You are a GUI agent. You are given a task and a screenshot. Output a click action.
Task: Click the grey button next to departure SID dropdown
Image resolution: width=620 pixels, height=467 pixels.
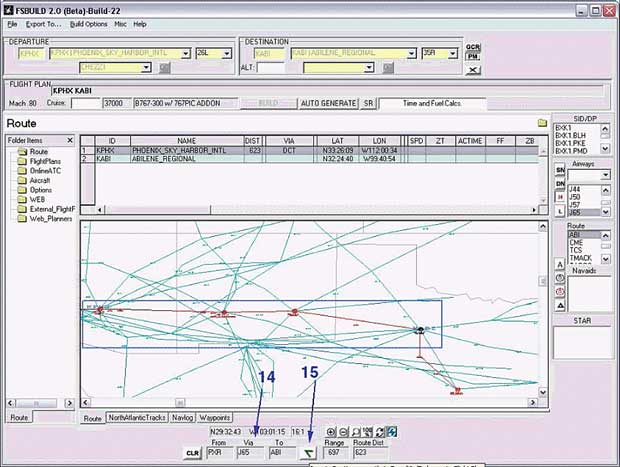tap(164, 68)
